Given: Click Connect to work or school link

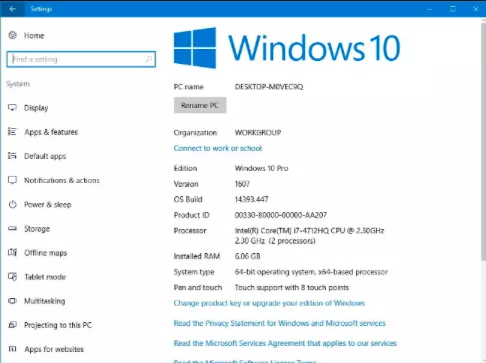Looking at the screenshot, I should point(218,148).
